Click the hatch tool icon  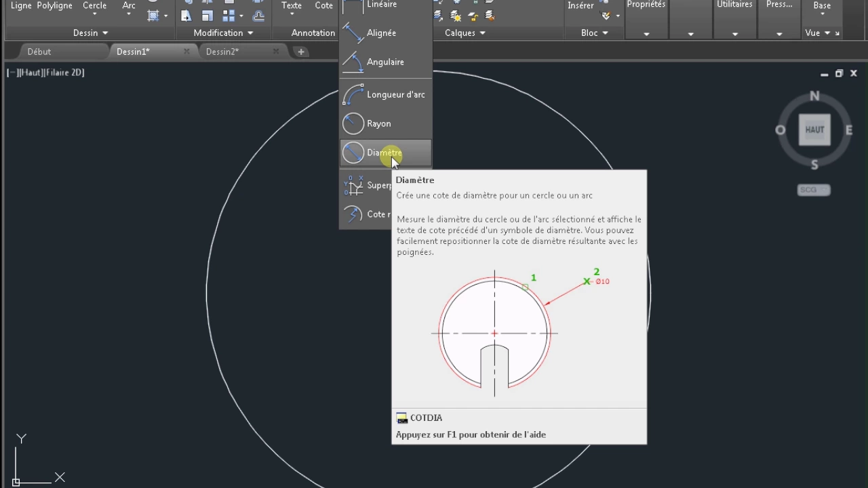pyautogui.click(x=154, y=16)
